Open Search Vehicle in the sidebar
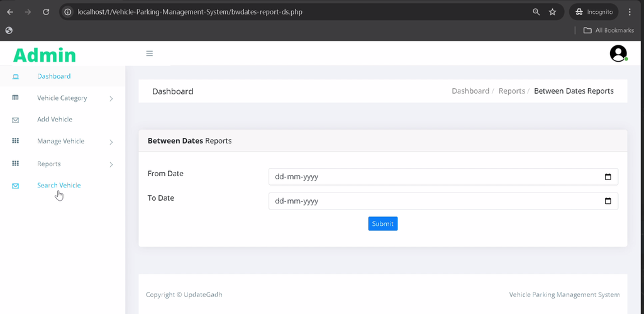Image resolution: width=644 pixels, height=314 pixels. click(58, 186)
